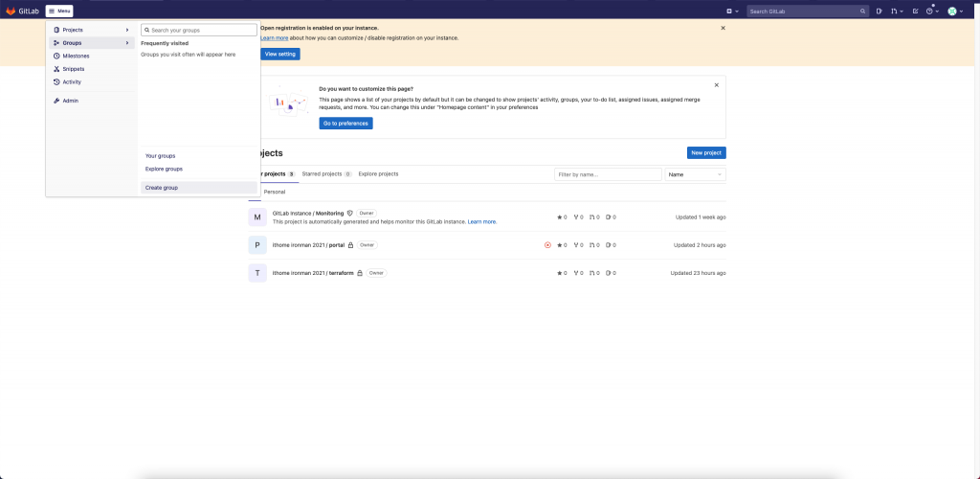The width and height of the screenshot is (980, 479).
Task: Focus the Search your groups field
Action: point(199,30)
